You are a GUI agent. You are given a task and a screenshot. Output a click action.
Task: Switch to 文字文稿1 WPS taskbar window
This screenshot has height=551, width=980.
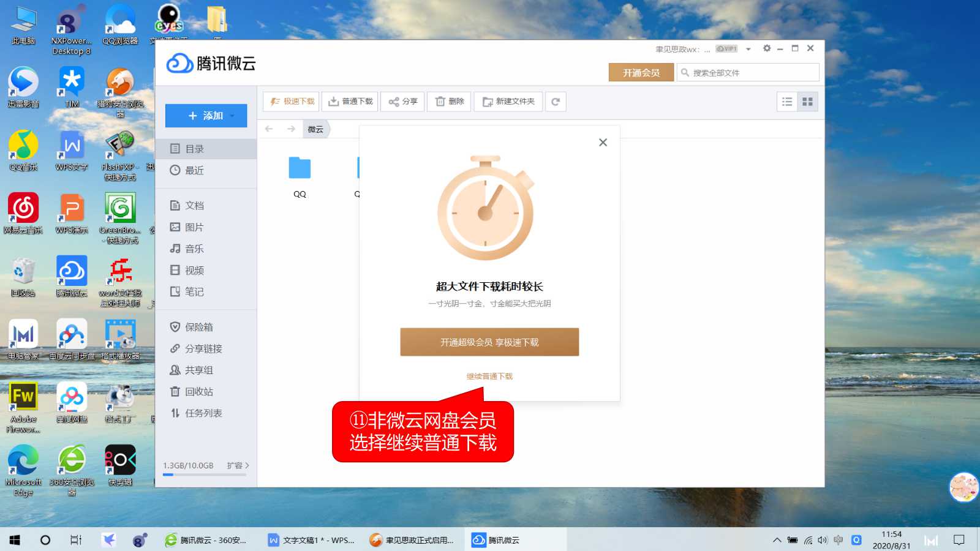point(311,540)
